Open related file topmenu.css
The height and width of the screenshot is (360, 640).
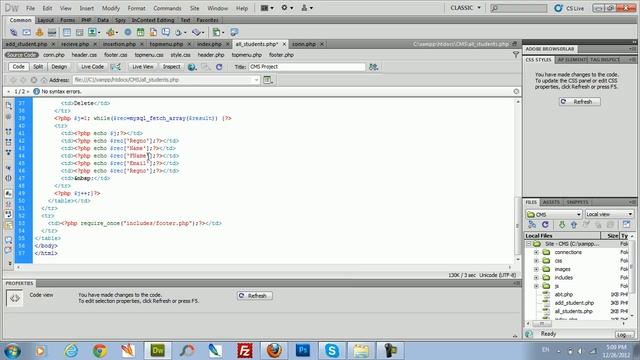click(149, 55)
